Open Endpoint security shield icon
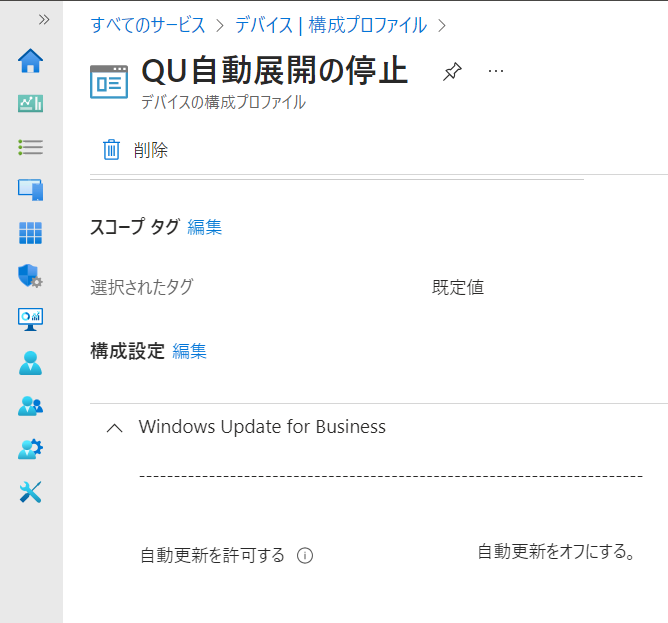The width and height of the screenshot is (668, 623). [31, 276]
